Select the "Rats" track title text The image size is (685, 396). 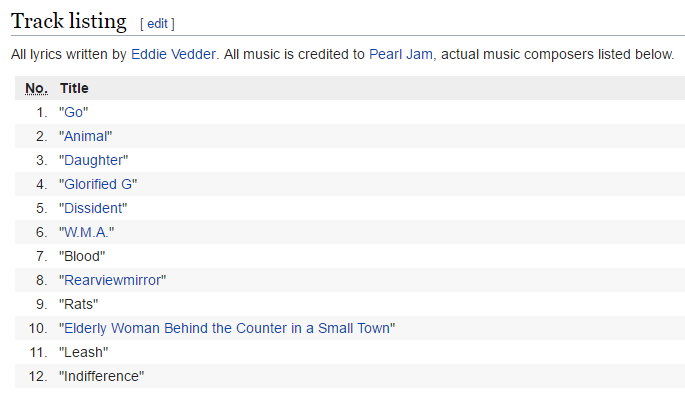[79, 304]
